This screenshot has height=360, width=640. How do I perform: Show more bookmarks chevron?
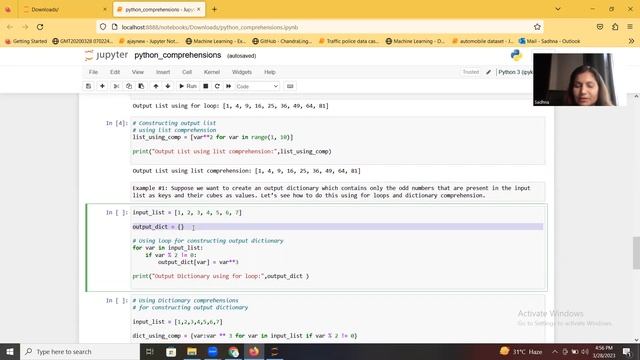pos(631,41)
